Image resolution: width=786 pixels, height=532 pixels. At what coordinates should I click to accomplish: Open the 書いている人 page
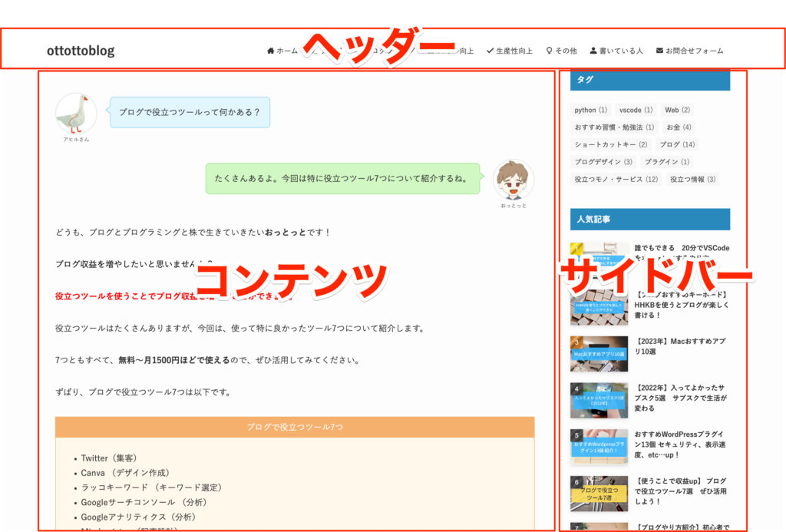616,51
